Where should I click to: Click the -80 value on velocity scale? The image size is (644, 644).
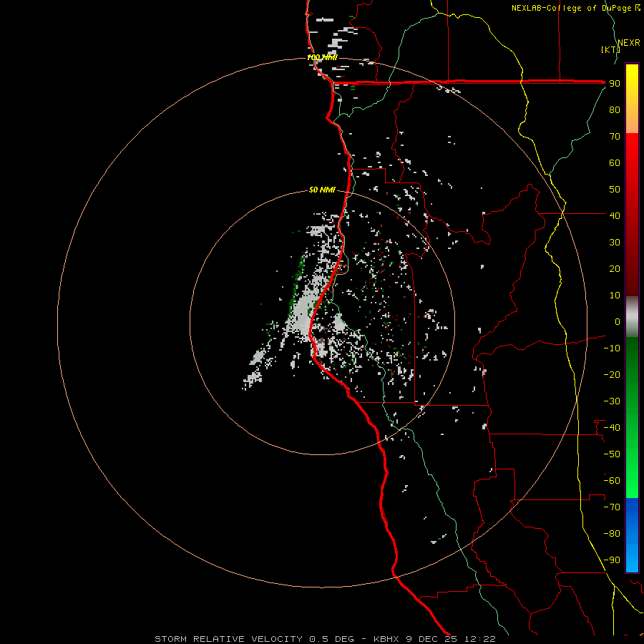612,534
